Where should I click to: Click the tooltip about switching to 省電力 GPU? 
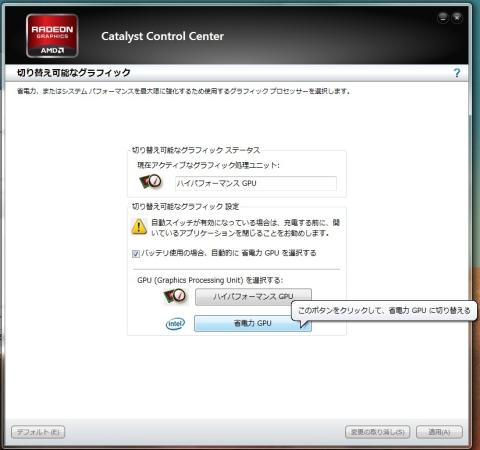click(x=384, y=311)
